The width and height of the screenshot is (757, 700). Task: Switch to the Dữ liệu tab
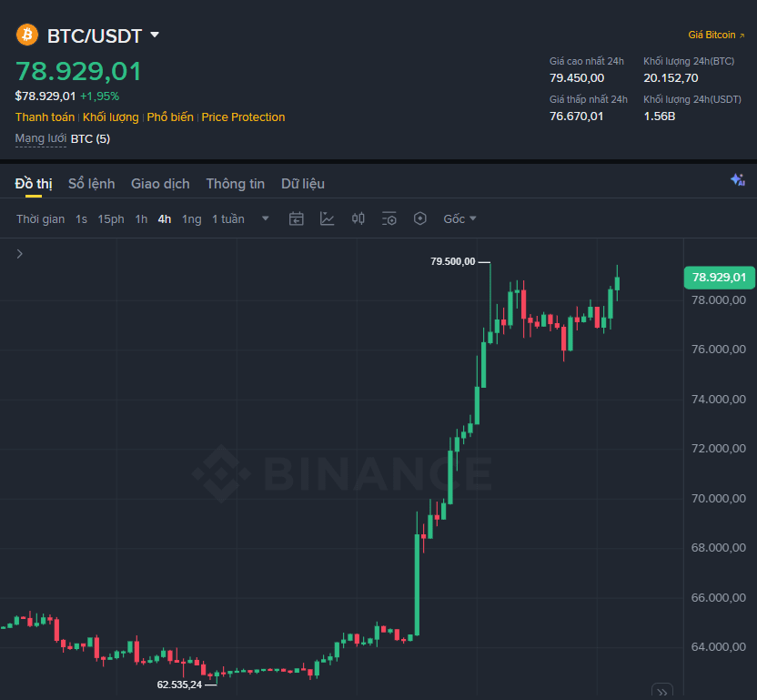tap(303, 184)
